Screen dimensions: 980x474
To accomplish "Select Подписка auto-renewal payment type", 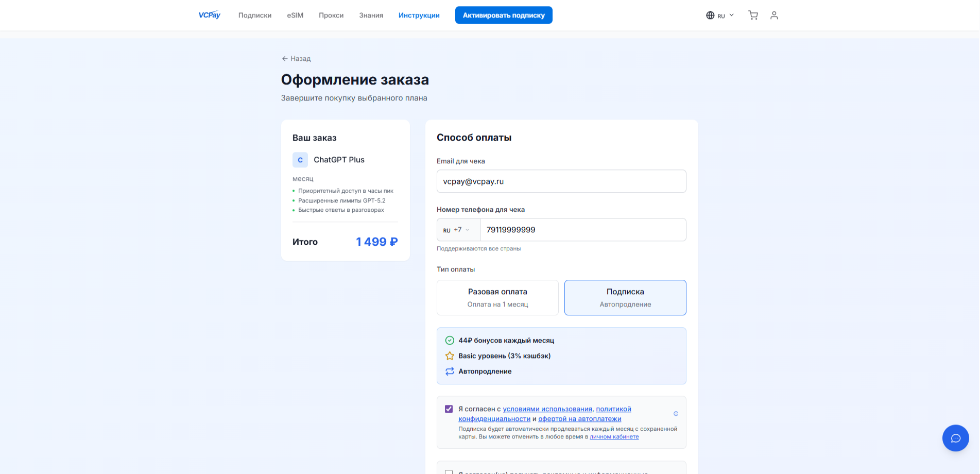I will point(625,298).
